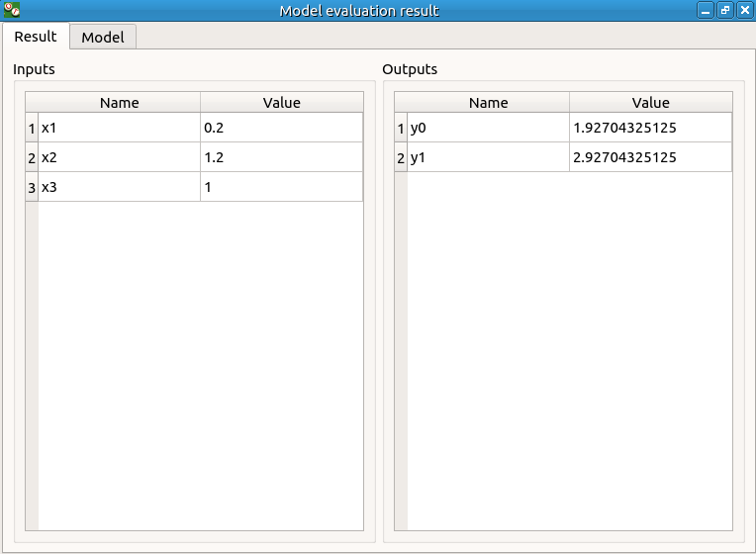The height and width of the screenshot is (554, 756).
Task: Click the Inputs table Name column header
Action: click(x=119, y=103)
